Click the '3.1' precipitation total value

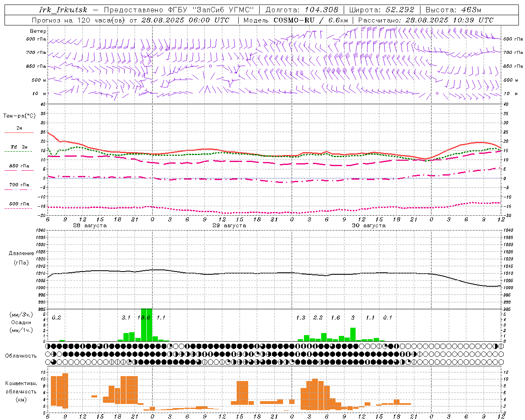[126, 317]
